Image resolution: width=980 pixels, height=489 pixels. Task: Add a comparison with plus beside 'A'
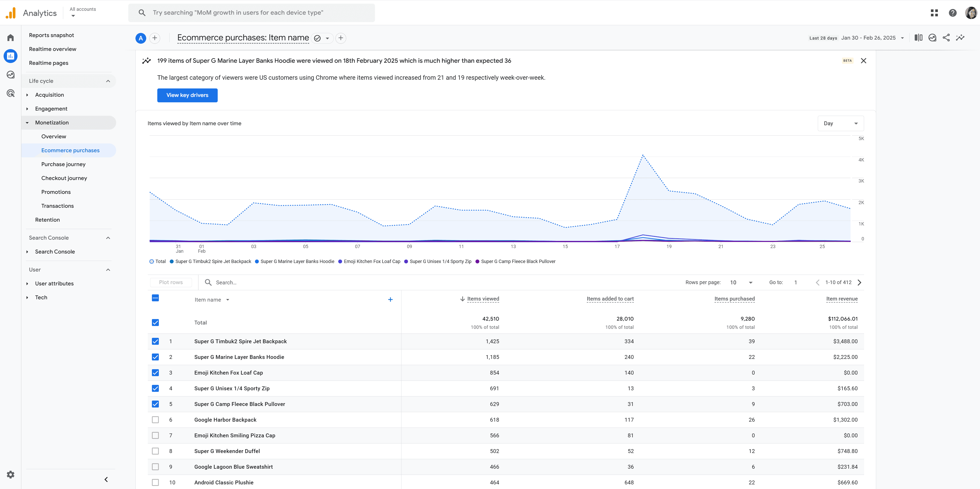coord(155,38)
